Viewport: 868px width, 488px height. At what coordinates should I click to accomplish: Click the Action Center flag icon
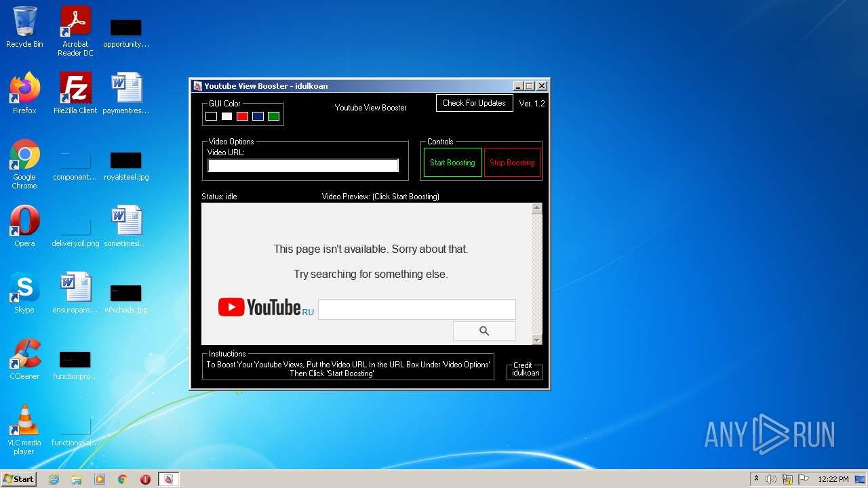coord(804,479)
